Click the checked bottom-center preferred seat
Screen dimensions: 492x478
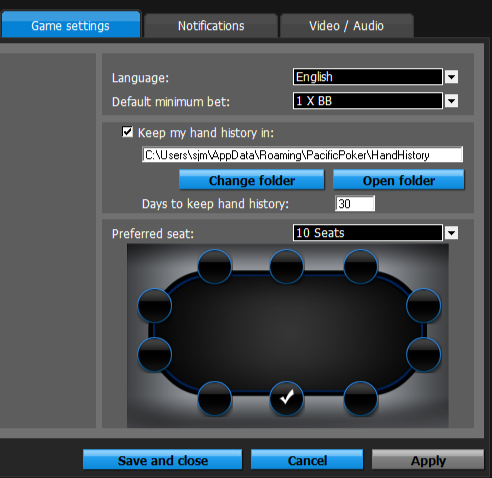287,398
